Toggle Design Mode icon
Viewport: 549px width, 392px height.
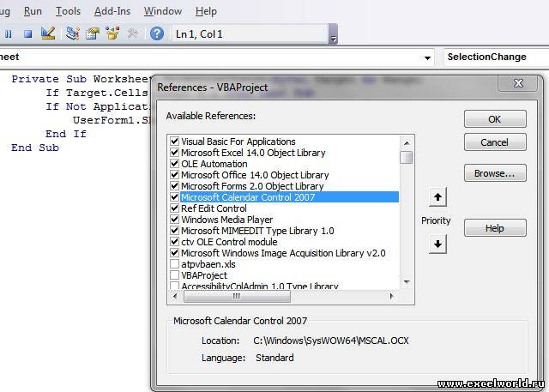click(48, 33)
